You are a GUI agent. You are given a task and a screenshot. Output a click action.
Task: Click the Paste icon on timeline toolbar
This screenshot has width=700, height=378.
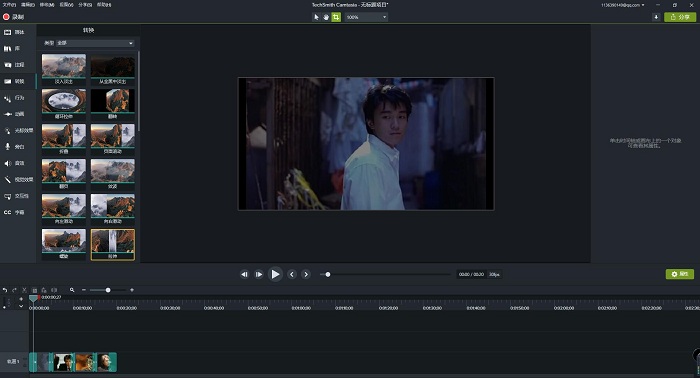(44, 290)
